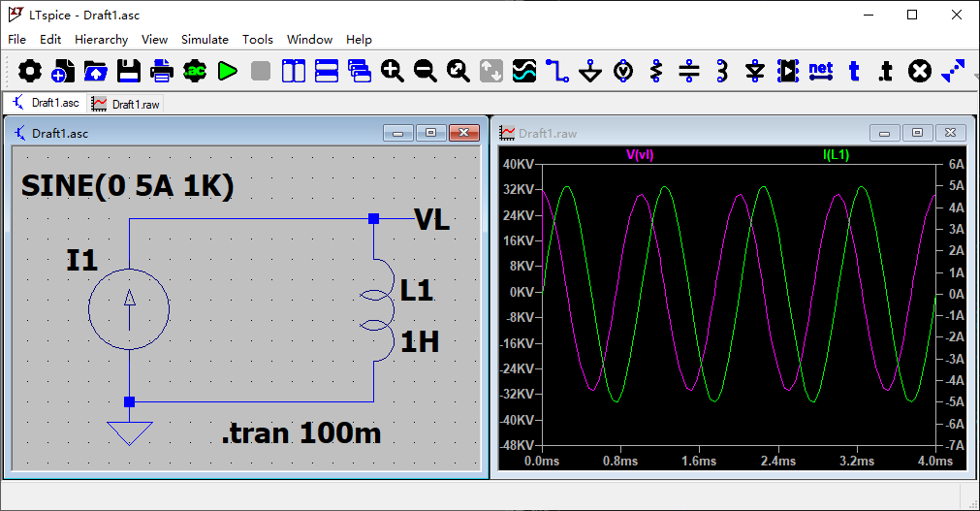Open the Tools menu
Viewport: 980px width, 511px height.
coord(258,40)
